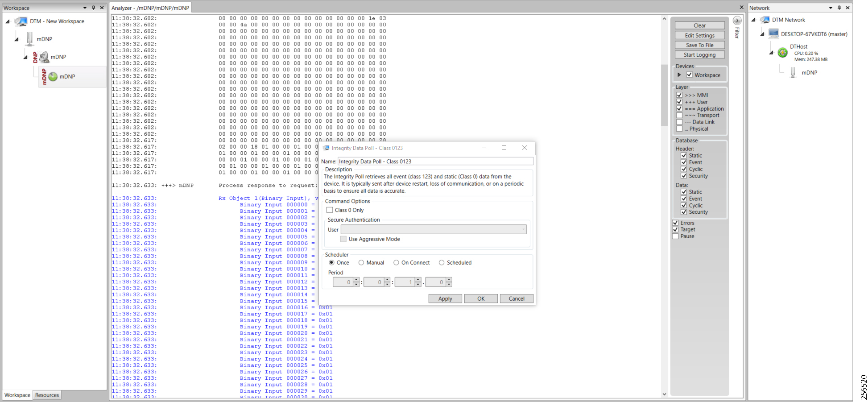Viewport: 868px width, 402px height.
Task: Enable the Physical layer checkbox
Action: point(679,128)
